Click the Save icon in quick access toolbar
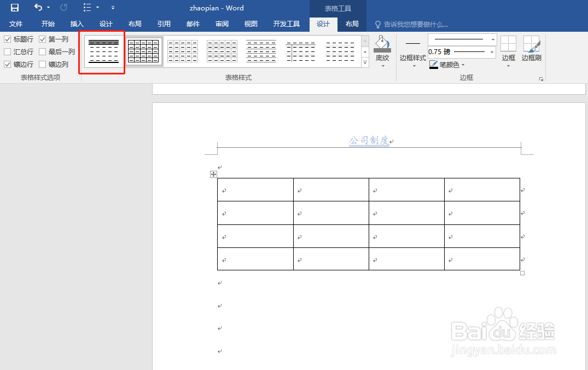Screen dimensions: 588x370 pyautogui.click(x=15, y=8)
